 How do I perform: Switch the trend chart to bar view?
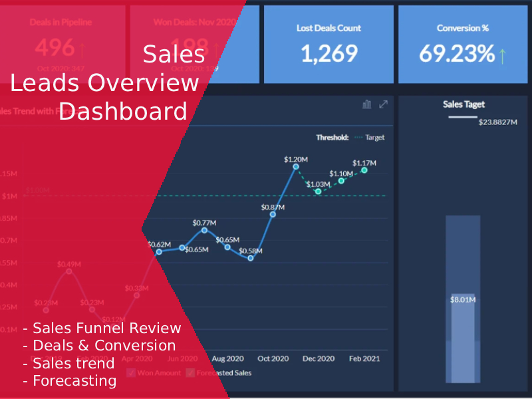click(x=367, y=104)
